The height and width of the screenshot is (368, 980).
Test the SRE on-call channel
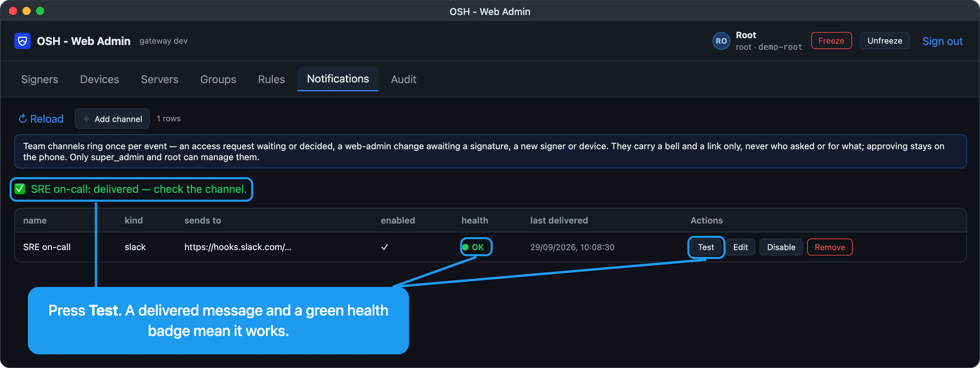tap(706, 247)
